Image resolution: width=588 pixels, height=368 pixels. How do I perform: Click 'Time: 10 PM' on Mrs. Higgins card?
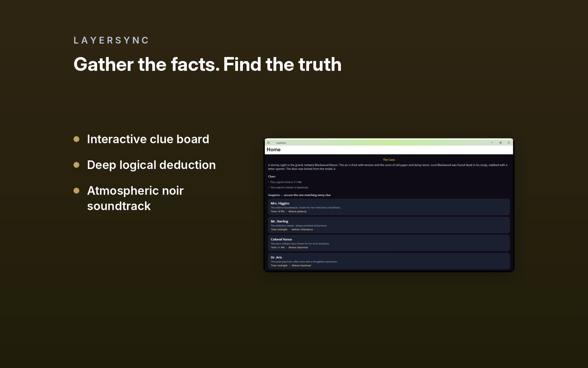click(x=277, y=212)
